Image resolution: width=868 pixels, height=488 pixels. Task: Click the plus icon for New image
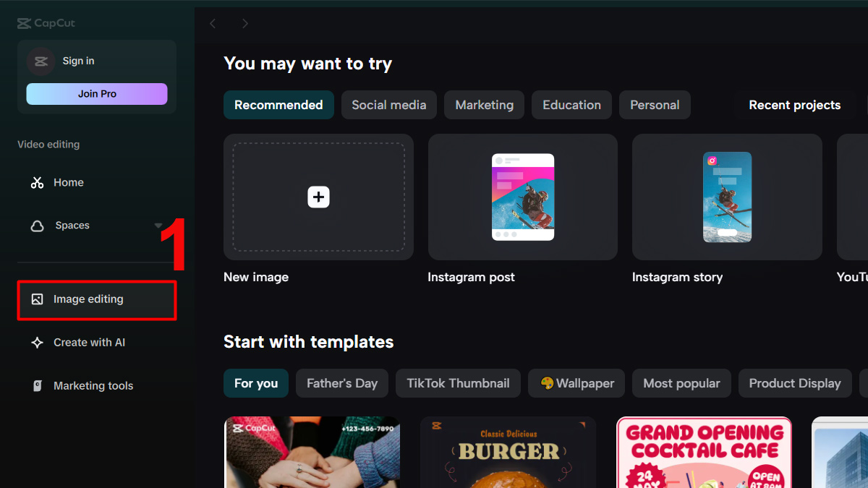pos(318,197)
